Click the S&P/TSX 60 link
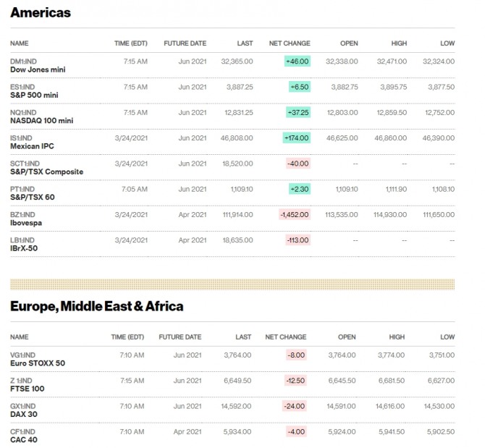Viewport: 485px width, 448px height. [32, 198]
